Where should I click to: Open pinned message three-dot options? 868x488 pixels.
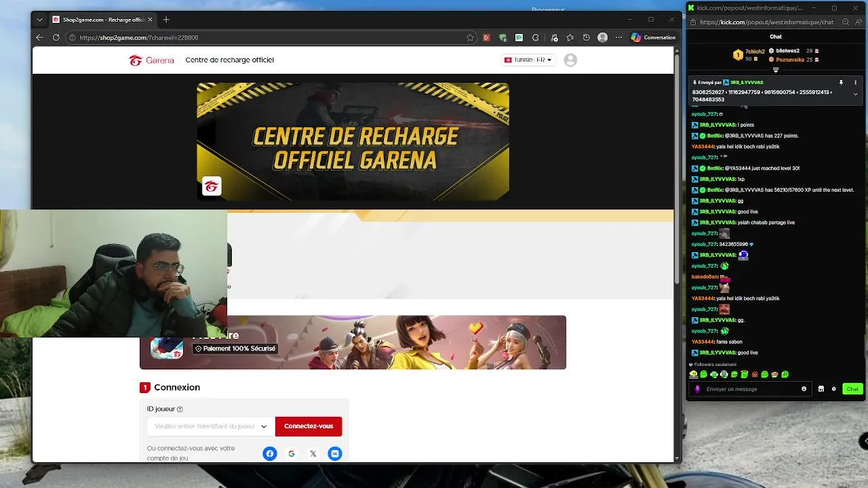[855, 83]
